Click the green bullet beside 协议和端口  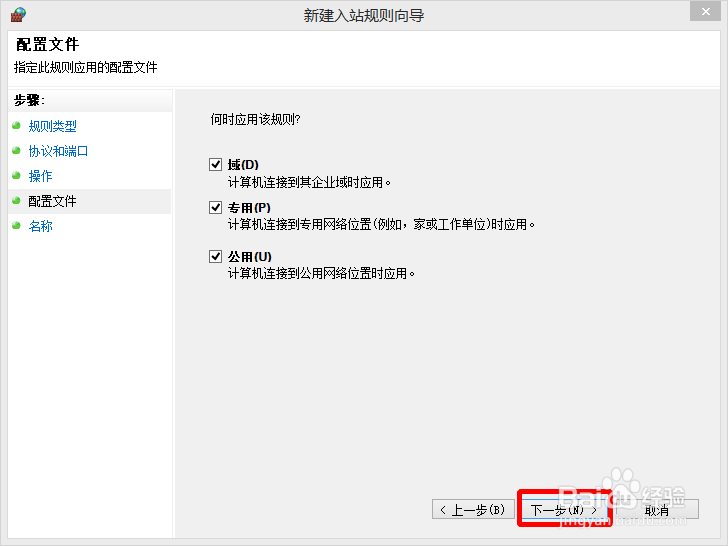coord(17,150)
